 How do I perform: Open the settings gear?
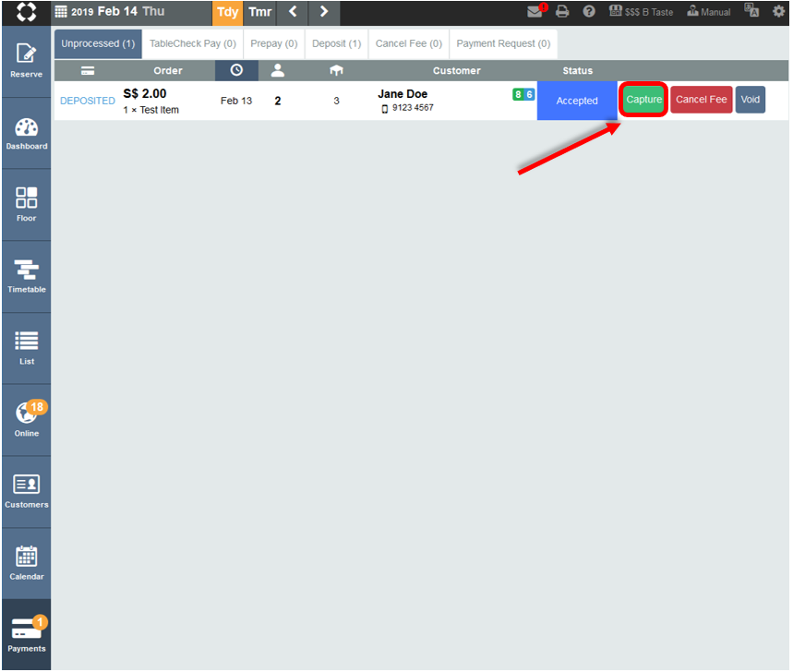[779, 11]
